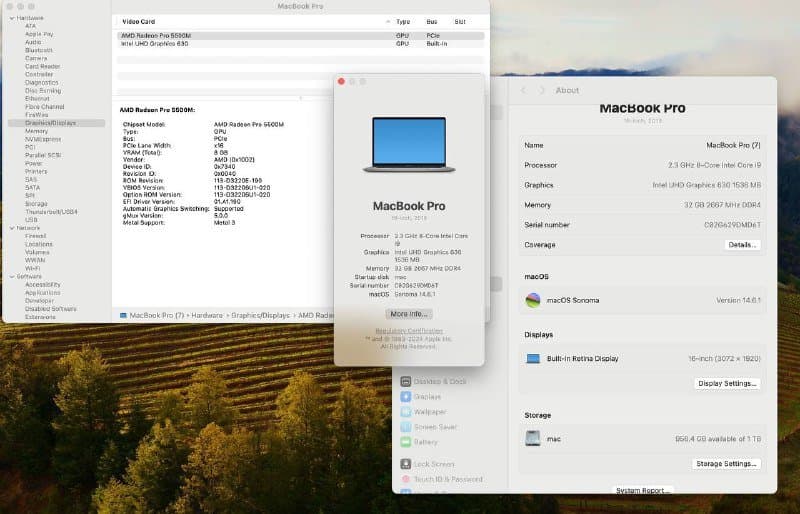The image size is (800, 514).
Task: Select Screen Saver icon in Settings sidebar
Action: click(406, 427)
